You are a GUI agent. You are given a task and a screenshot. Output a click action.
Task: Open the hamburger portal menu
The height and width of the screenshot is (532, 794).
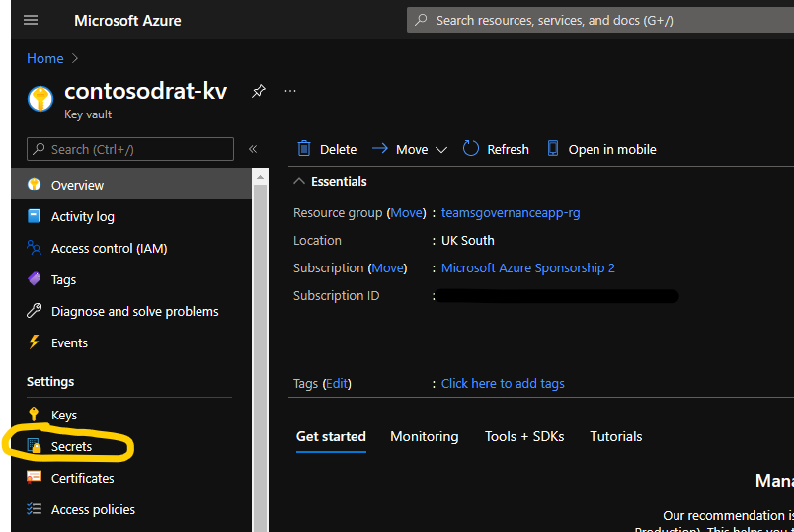tap(31, 20)
